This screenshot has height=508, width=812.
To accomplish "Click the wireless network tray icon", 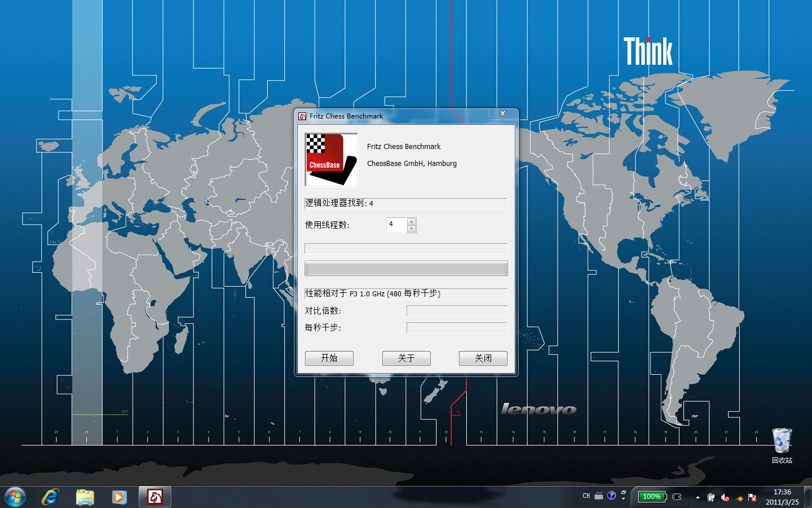I will click(x=739, y=498).
